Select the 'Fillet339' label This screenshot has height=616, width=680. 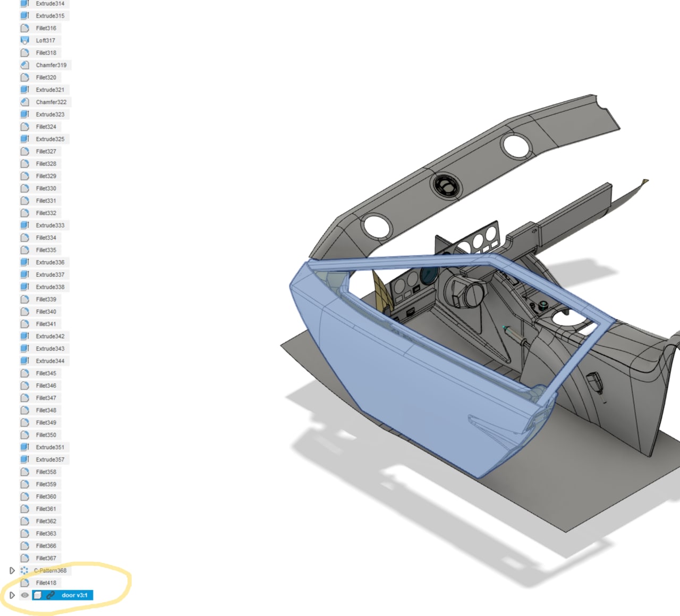click(46, 299)
